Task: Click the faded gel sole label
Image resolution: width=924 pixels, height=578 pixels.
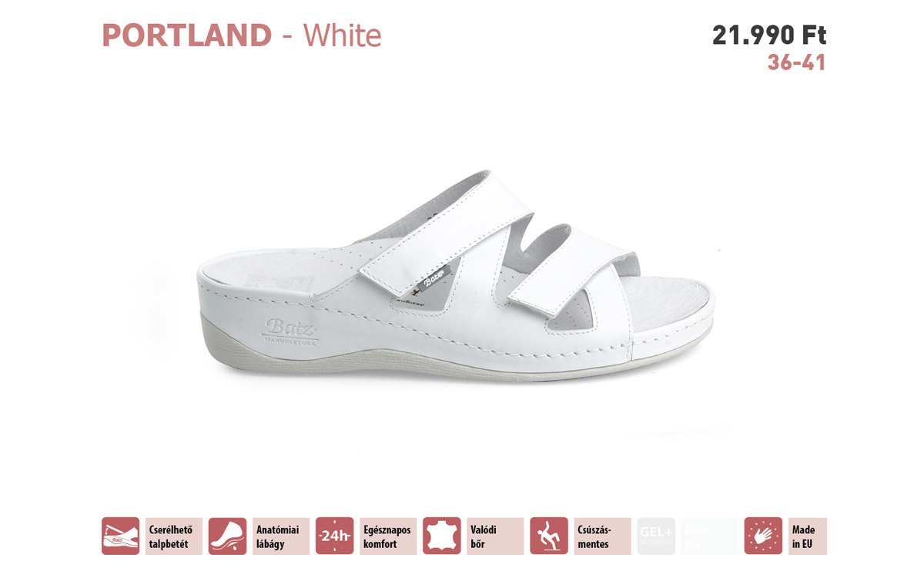Action: [709, 536]
